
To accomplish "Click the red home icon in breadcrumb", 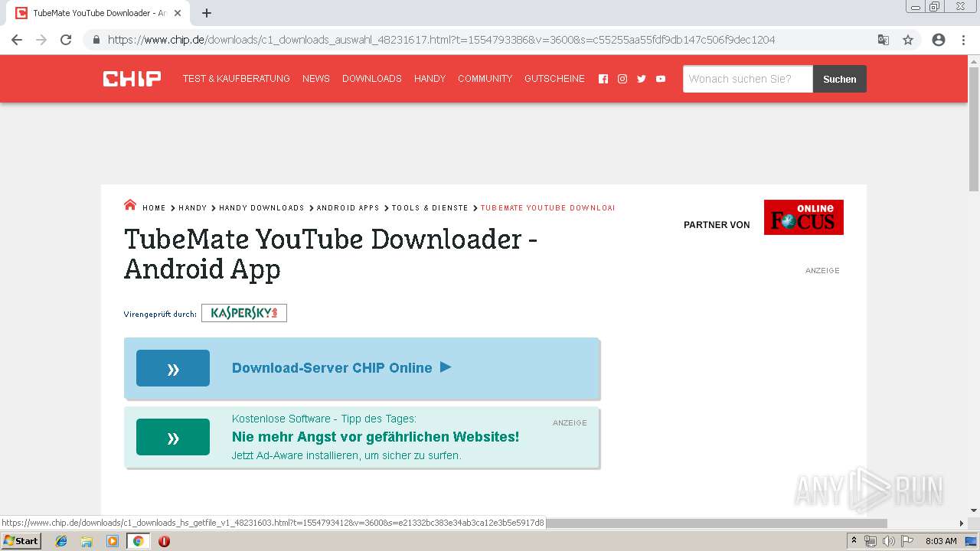I will [x=130, y=205].
